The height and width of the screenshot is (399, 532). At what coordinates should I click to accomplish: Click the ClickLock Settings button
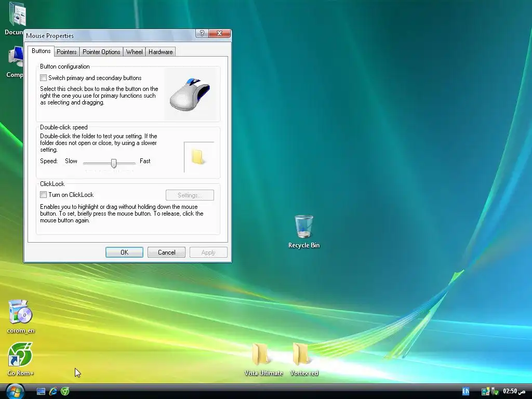(x=190, y=195)
